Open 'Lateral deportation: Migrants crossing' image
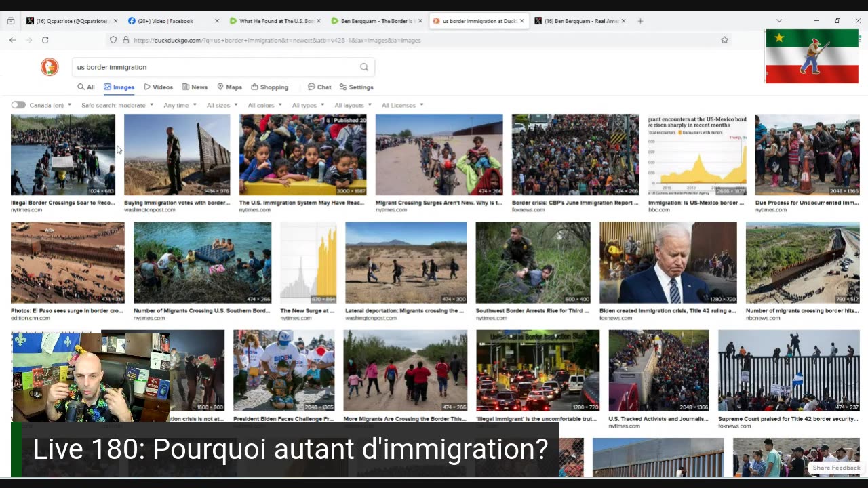868x488 pixels. (x=406, y=262)
